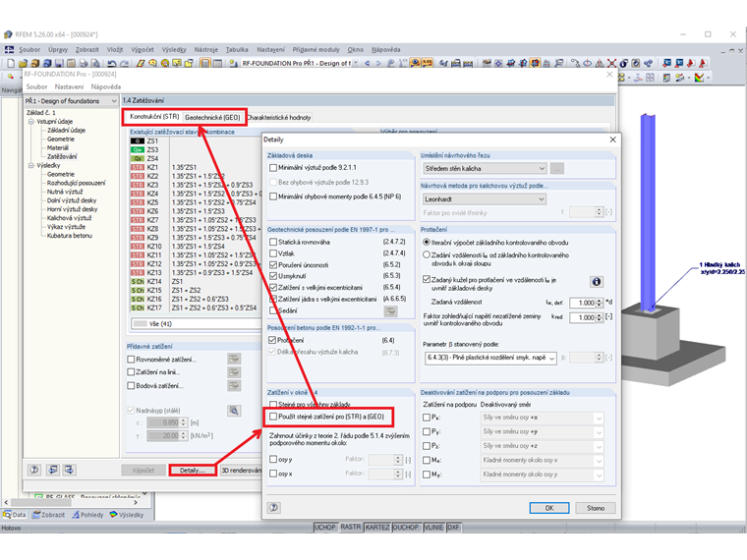Toggle the Px support load checkbox
This screenshot has height=560, width=747.
tap(427, 418)
